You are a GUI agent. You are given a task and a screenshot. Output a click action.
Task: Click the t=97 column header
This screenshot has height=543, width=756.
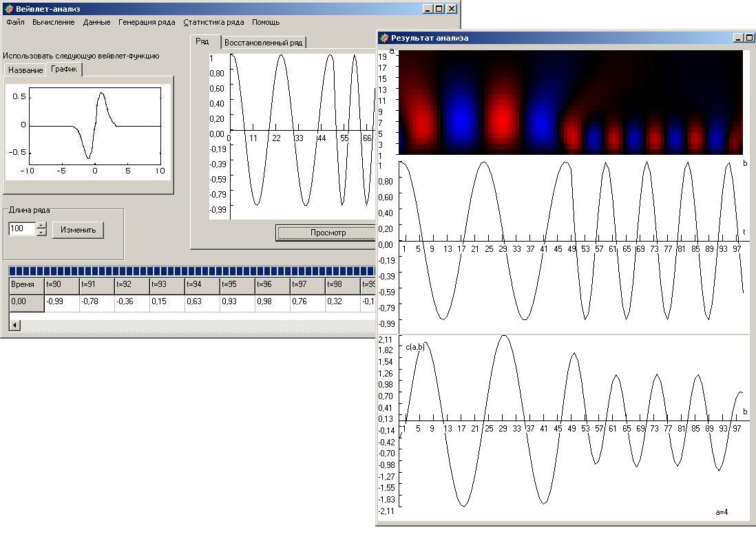[x=308, y=286]
